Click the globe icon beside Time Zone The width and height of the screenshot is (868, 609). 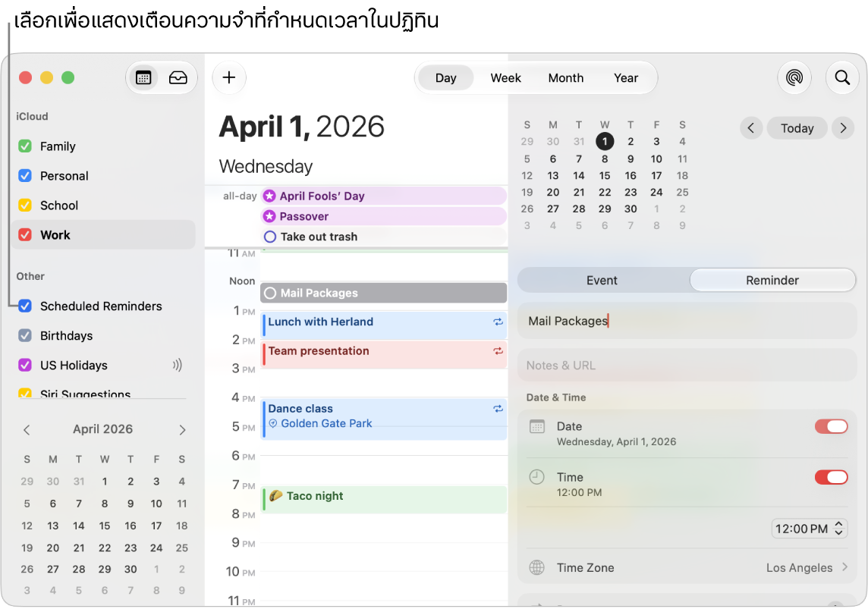point(537,567)
